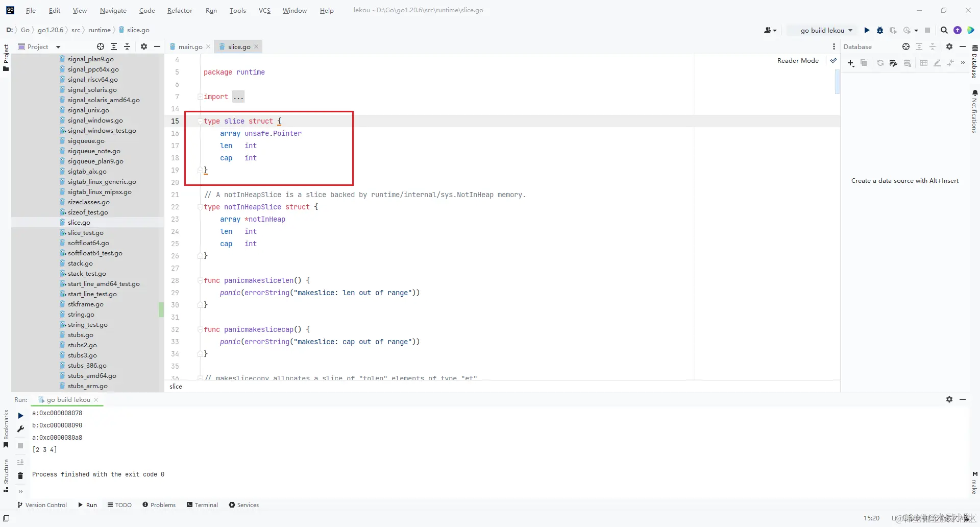Clear Run output with trash icon
The height and width of the screenshot is (527, 980).
[x=20, y=476]
